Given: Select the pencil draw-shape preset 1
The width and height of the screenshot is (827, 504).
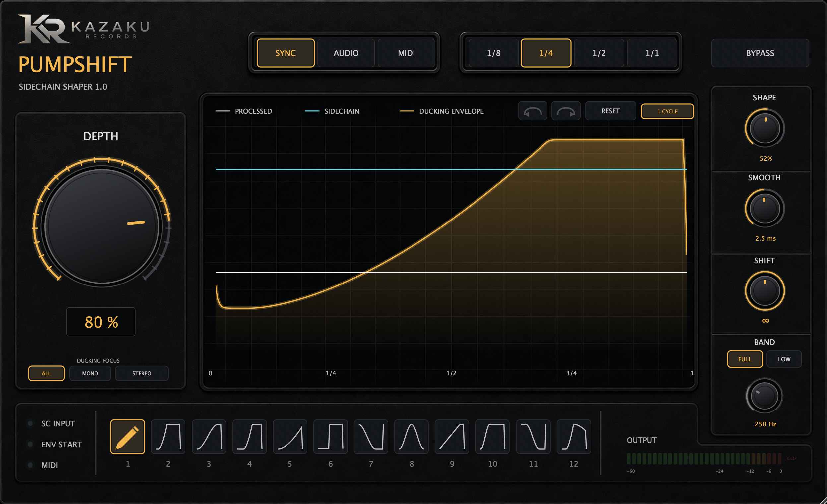Looking at the screenshot, I should pos(128,436).
